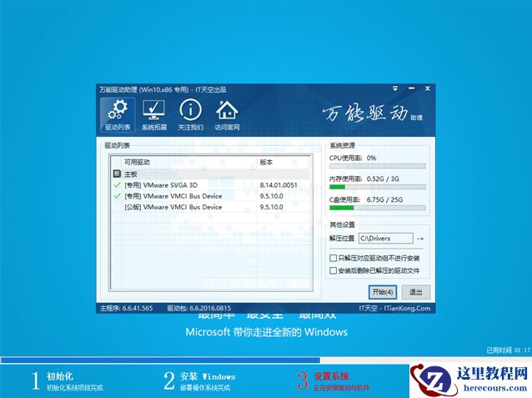Click 已用时间 01:17 timer text

coord(509,350)
